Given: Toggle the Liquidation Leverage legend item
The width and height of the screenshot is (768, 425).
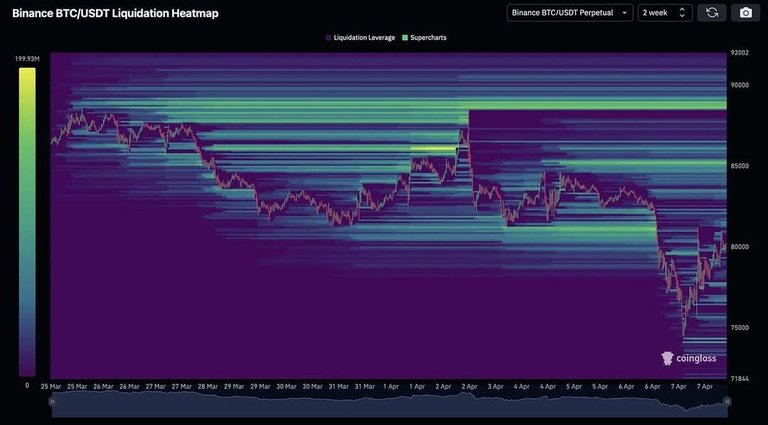Looking at the screenshot, I should pyautogui.click(x=360, y=38).
